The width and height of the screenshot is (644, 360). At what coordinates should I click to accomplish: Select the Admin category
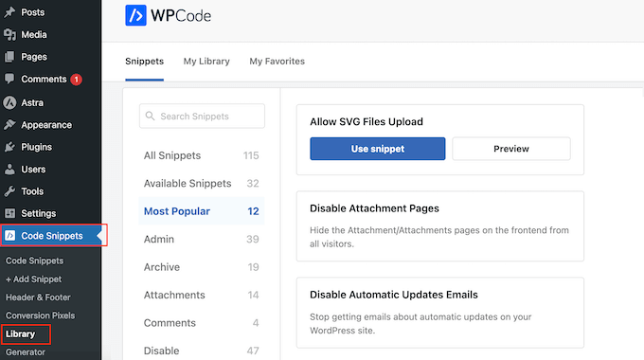201,239
